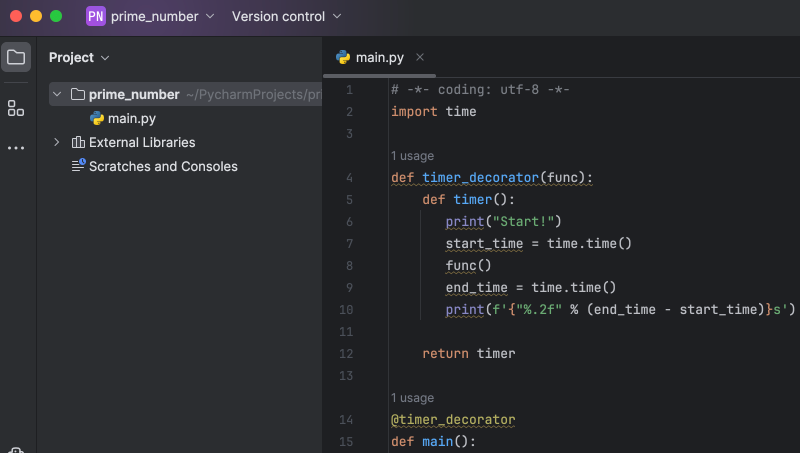Viewport: 800px width, 453px height.
Task: Click line number 10 in the gutter
Action: tap(346, 310)
